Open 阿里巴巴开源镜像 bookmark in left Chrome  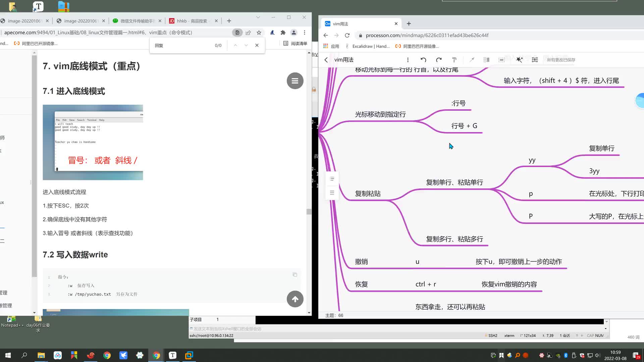point(36,43)
